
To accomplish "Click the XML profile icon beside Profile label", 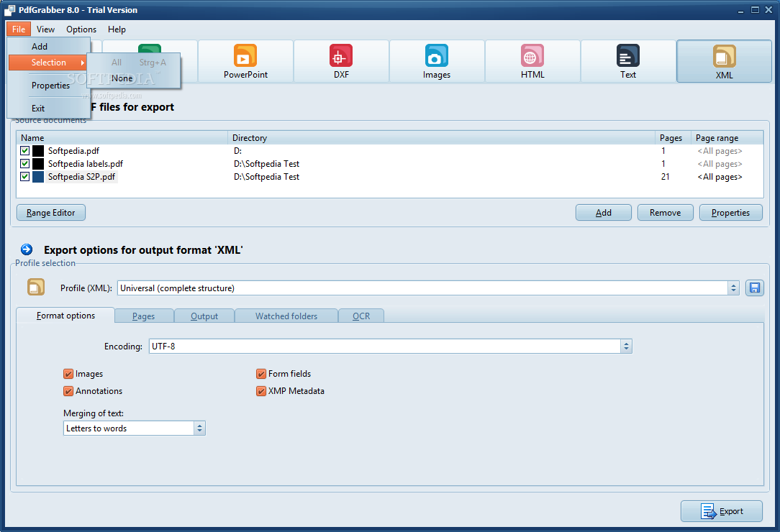I will coord(36,288).
